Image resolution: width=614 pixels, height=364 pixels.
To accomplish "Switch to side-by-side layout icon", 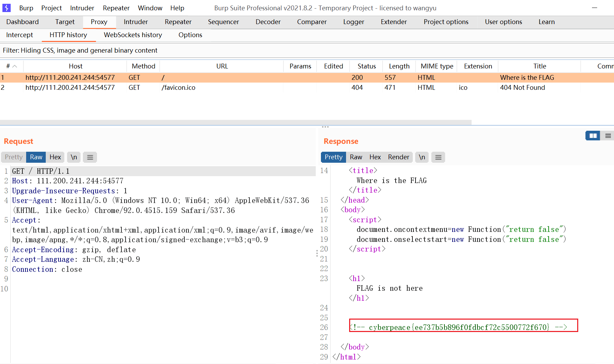I will pyautogui.click(x=593, y=136).
